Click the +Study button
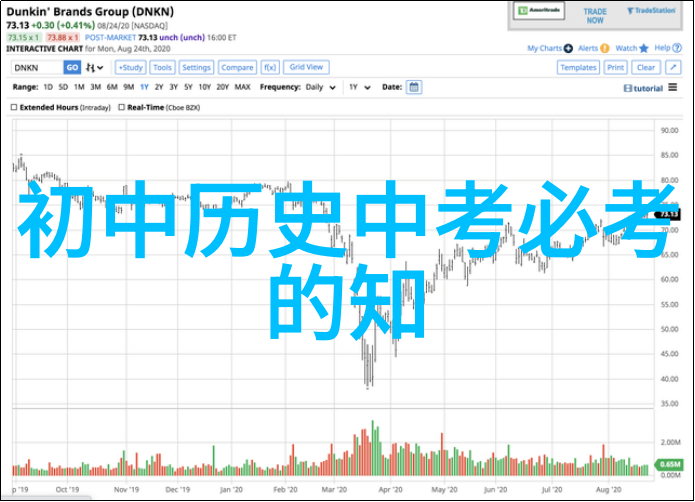Screen dimensions: 695x502 click(131, 68)
